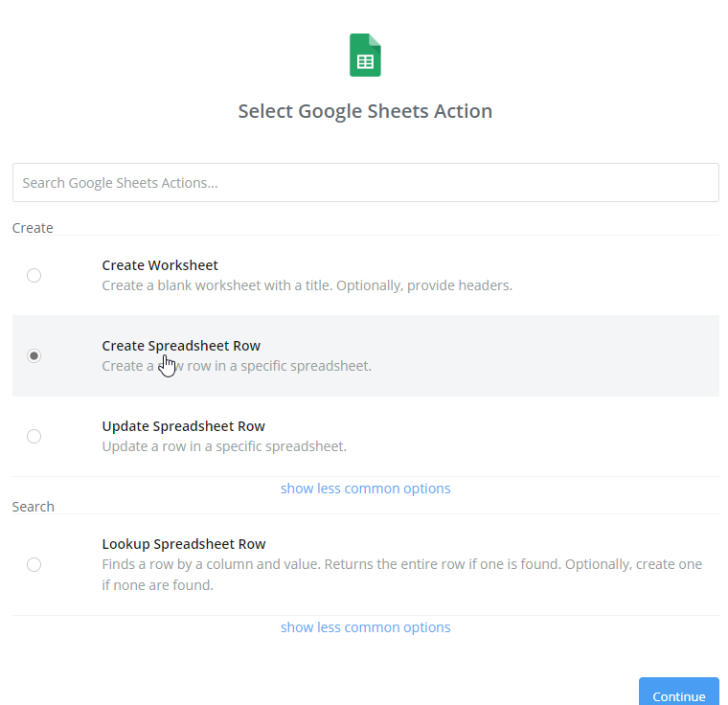Image resolution: width=728 pixels, height=705 pixels.
Task: Select the Create Spreadsheet Row radio button
Action: click(34, 356)
